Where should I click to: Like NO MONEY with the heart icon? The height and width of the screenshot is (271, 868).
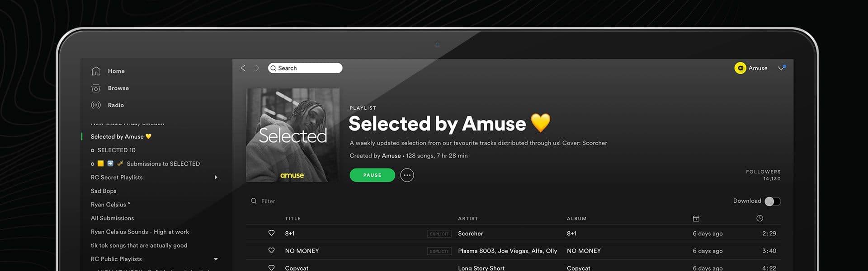click(x=271, y=250)
